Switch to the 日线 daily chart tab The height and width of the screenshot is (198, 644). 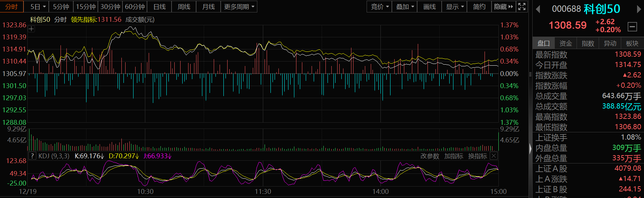coord(159,7)
